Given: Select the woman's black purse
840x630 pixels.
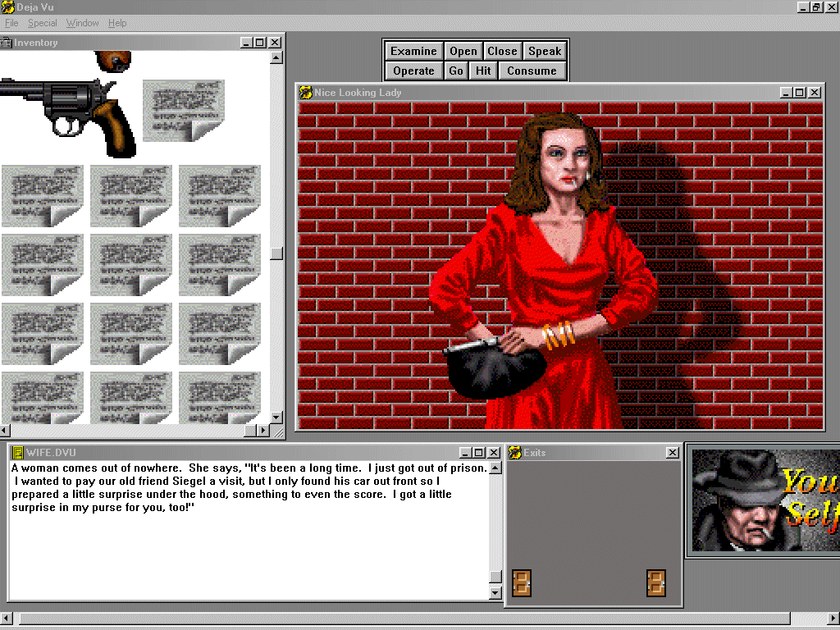Looking at the screenshot, I should pyautogui.click(x=491, y=367).
